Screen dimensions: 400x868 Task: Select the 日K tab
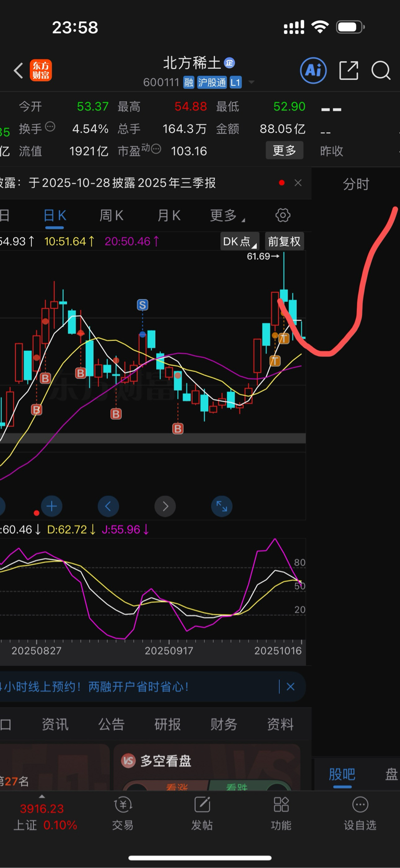point(55,216)
